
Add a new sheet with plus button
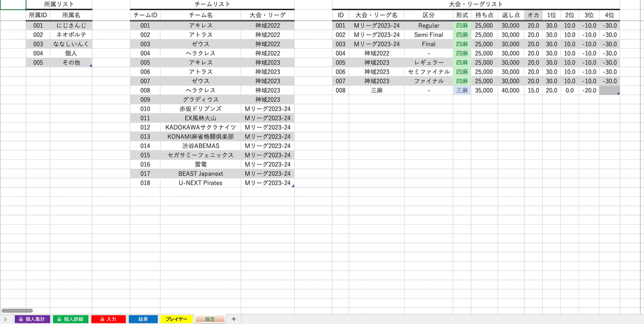pyautogui.click(x=233, y=319)
